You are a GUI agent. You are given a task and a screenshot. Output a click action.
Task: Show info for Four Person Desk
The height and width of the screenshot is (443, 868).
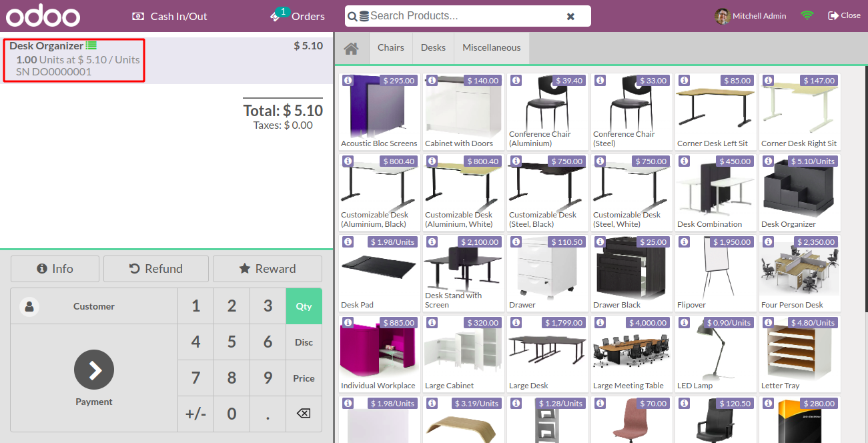point(768,242)
